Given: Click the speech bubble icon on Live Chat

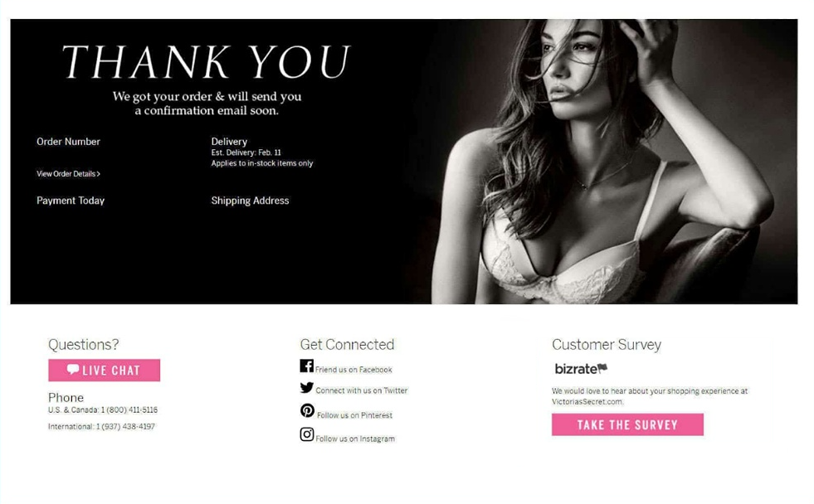Looking at the screenshot, I should tap(73, 370).
